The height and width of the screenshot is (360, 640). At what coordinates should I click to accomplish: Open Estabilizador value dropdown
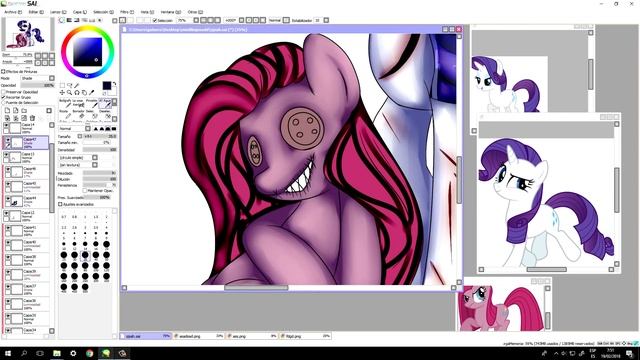[x=326, y=20]
